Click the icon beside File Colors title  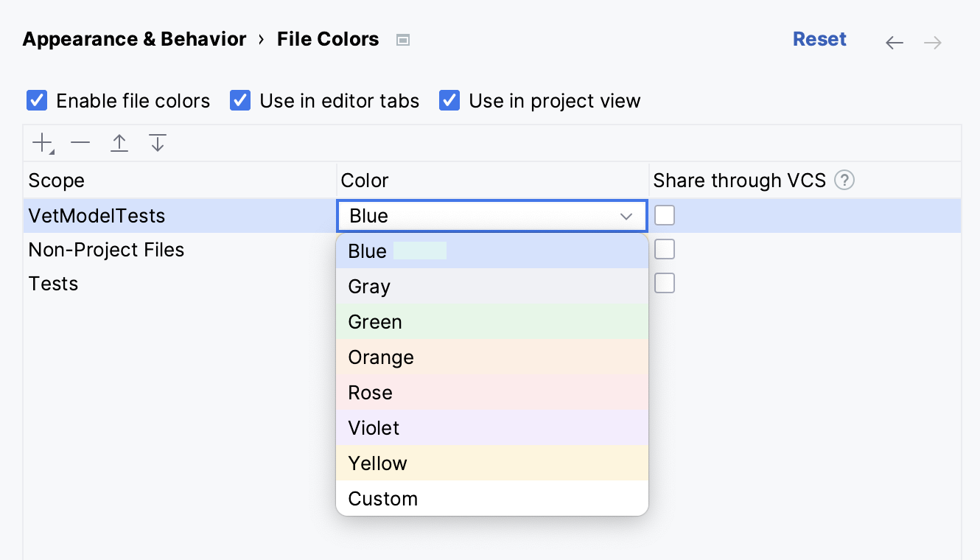(x=403, y=40)
